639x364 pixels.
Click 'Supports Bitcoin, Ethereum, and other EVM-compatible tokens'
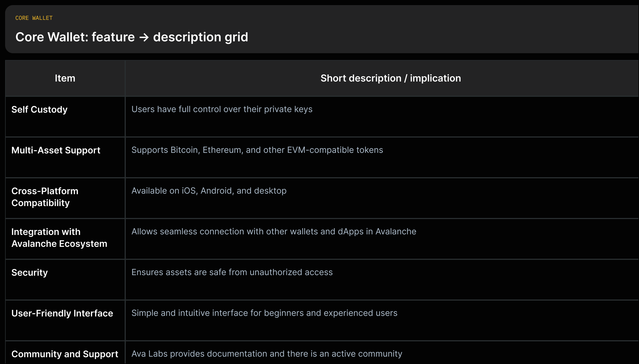[257, 150]
